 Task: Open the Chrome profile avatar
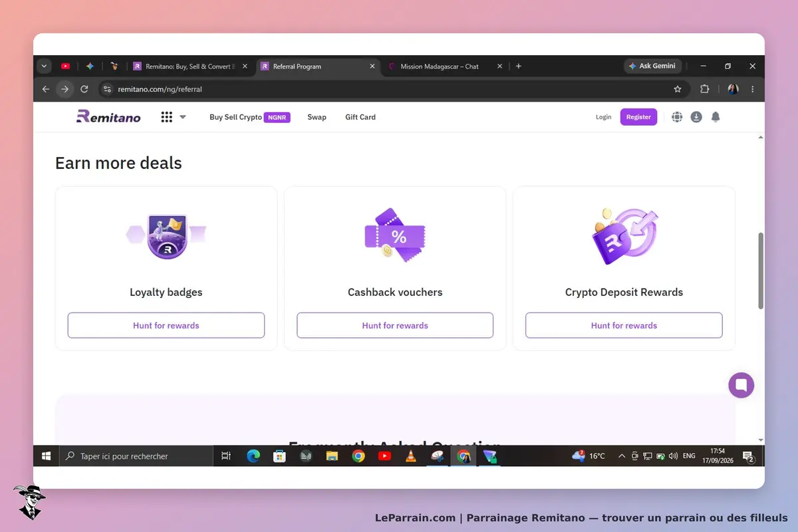[x=733, y=89]
